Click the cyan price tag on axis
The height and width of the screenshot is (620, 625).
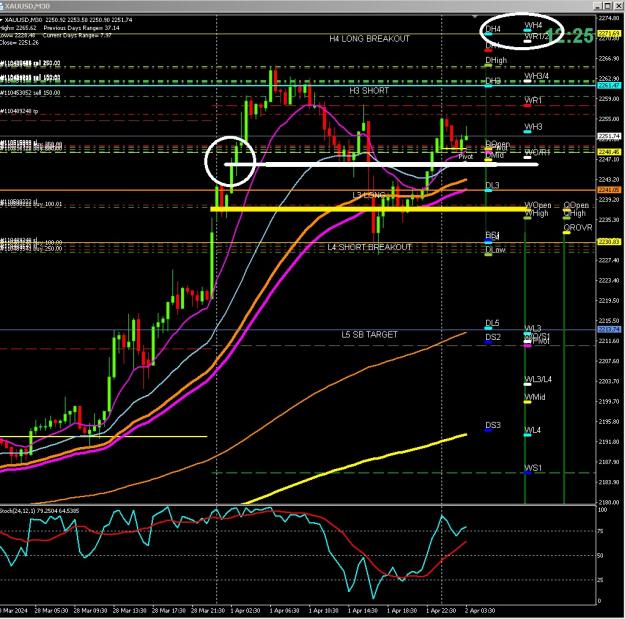[x=609, y=86]
